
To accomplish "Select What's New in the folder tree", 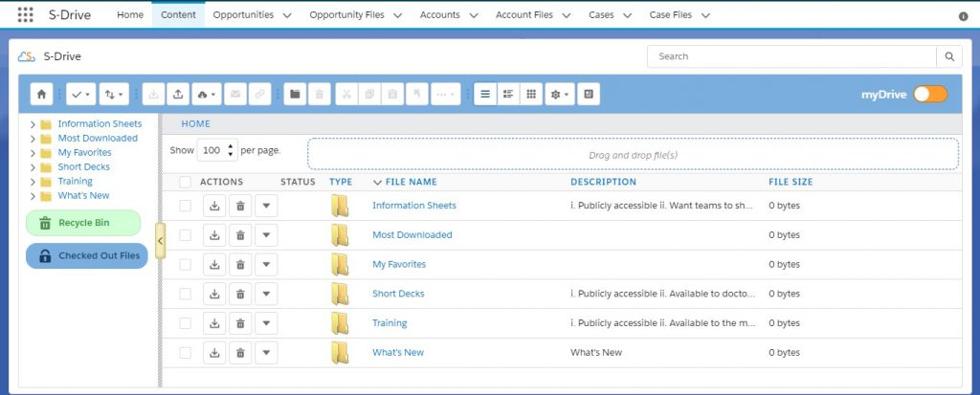I will [x=84, y=196].
